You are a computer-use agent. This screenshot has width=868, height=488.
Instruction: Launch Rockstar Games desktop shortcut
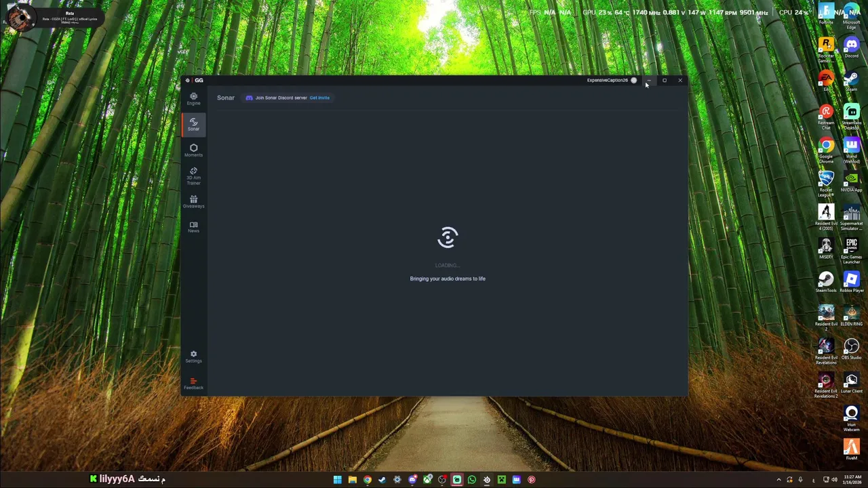pyautogui.click(x=826, y=49)
